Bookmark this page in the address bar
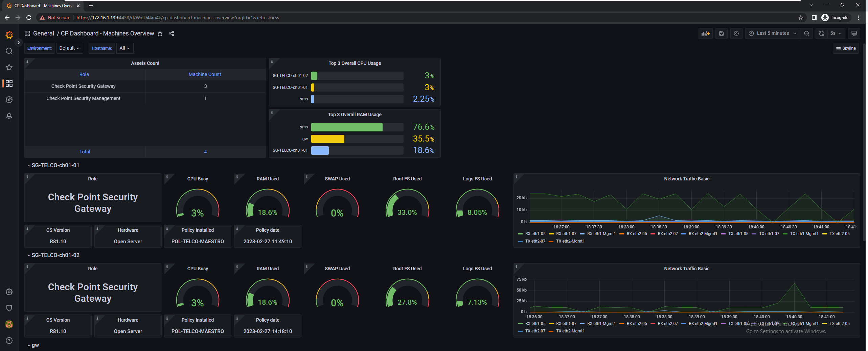Image resolution: width=868 pixels, height=351 pixels. pyautogui.click(x=801, y=18)
